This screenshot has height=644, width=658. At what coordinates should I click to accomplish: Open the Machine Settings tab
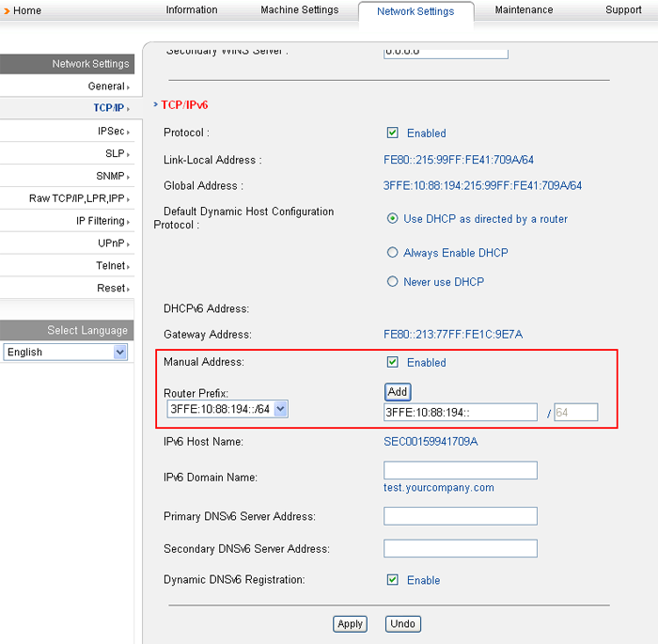pyautogui.click(x=300, y=10)
